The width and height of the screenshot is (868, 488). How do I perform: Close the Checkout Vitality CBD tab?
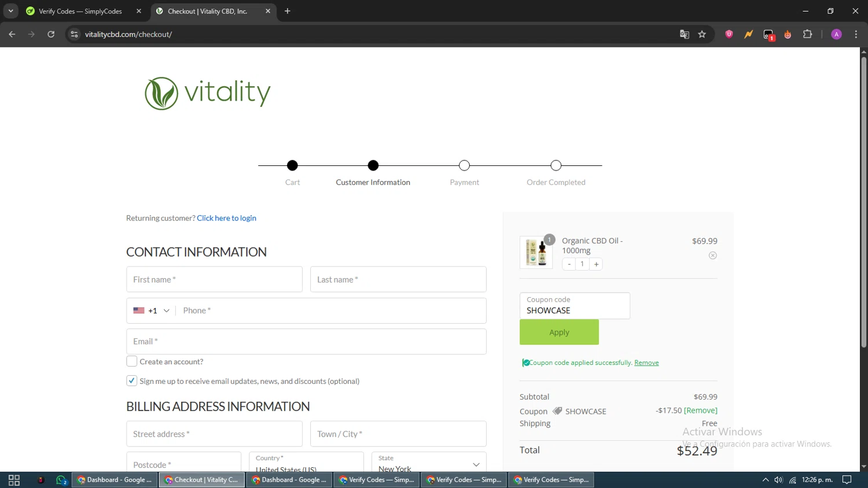268,11
